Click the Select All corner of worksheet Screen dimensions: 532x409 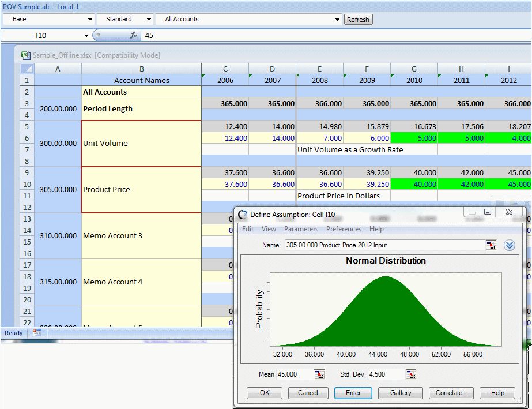pos(27,69)
